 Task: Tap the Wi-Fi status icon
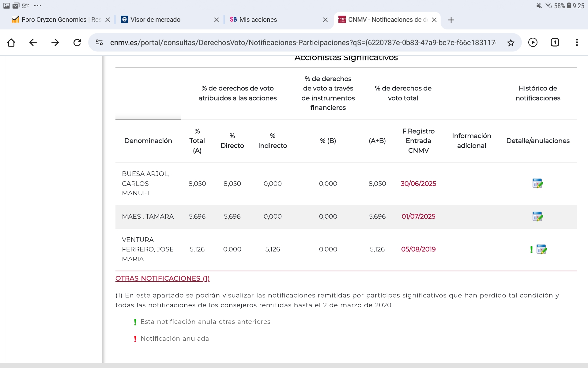(548, 6)
